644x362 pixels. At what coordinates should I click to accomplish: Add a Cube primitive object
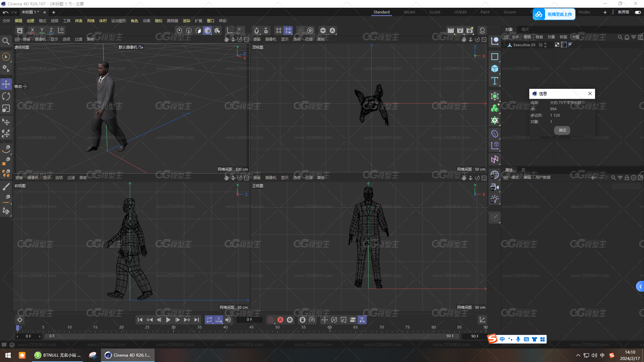[x=495, y=69]
